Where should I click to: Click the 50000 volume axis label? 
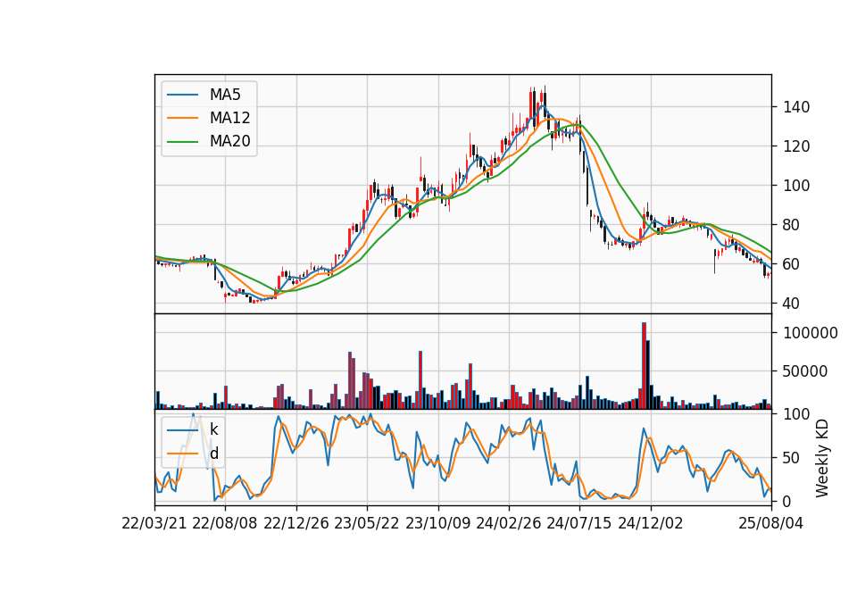805,371
